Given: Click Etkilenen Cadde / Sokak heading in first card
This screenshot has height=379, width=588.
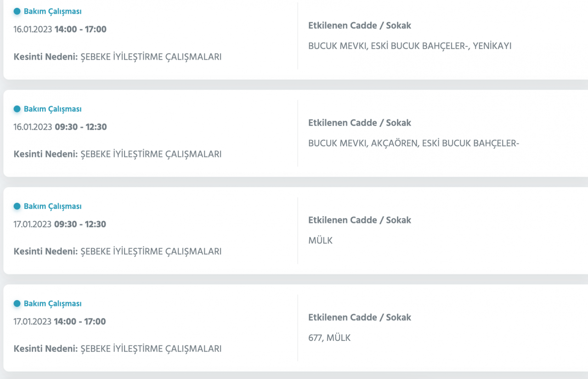Looking at the screenshot, I should [359, 26].
